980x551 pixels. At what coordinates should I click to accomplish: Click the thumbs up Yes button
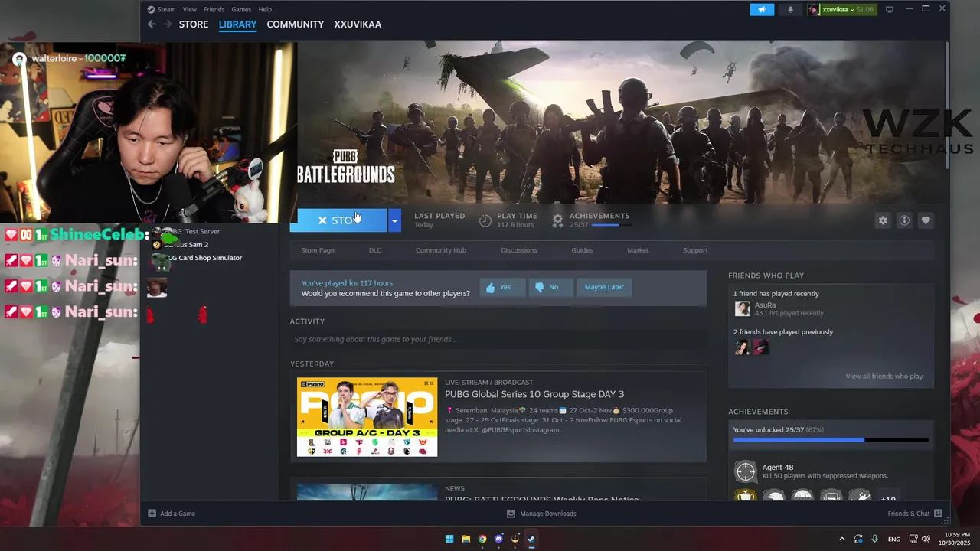503,287
